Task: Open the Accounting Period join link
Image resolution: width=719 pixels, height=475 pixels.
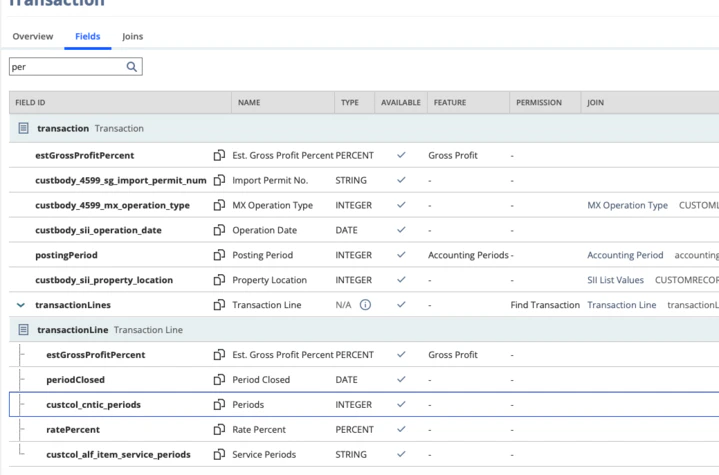Action: click(625, 255)
